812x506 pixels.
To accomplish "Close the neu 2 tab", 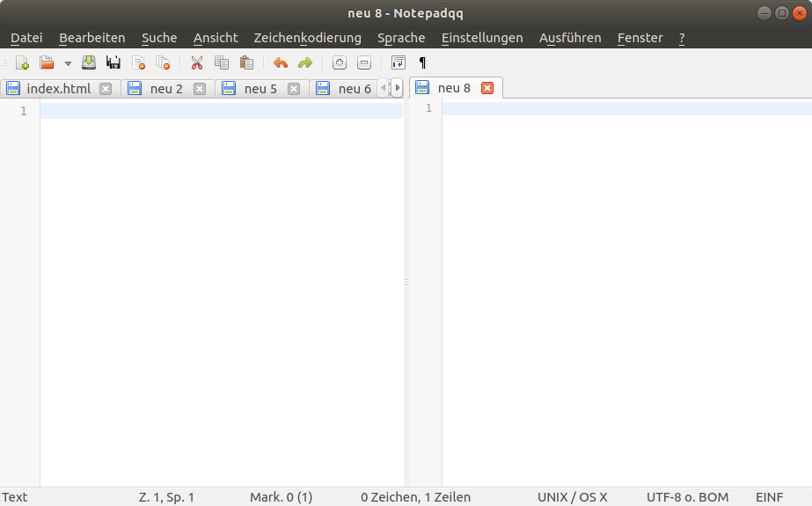I will 200,89.
